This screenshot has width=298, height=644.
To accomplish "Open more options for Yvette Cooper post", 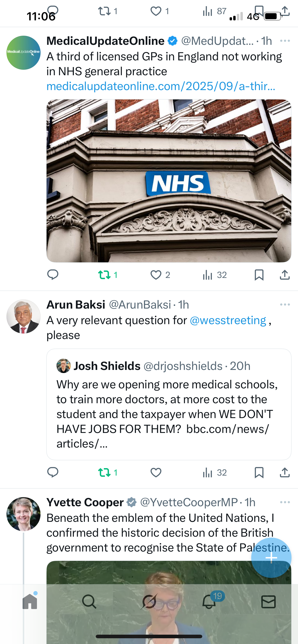I will pos(285,502).
